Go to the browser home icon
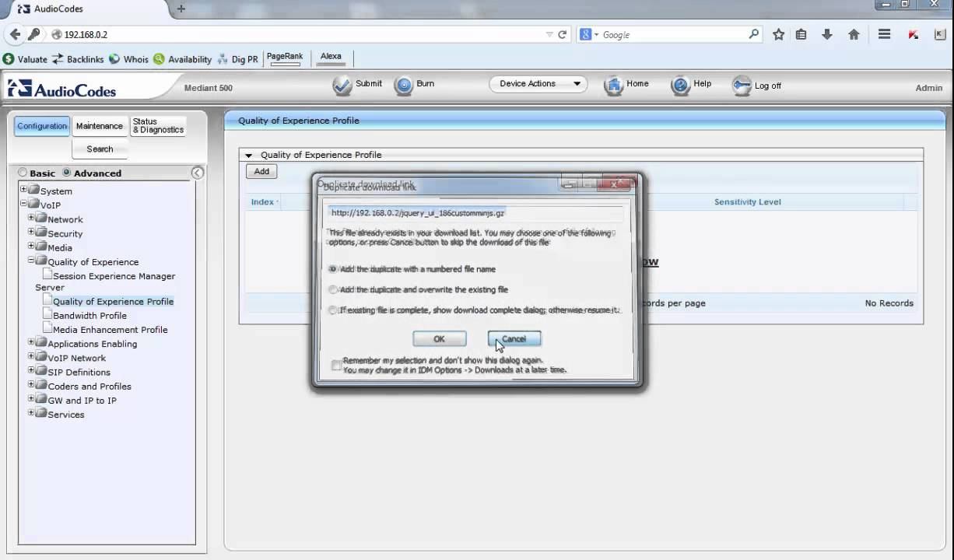The width and height of the screenshot is (954, 560). (x=854, y=34)
